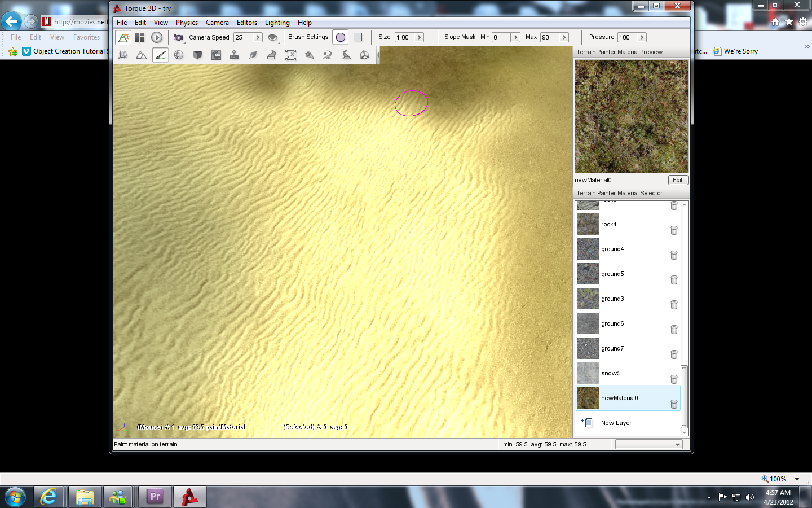Select the circle brush shape
The image size is (812, 508).
[x=341, y=37]
